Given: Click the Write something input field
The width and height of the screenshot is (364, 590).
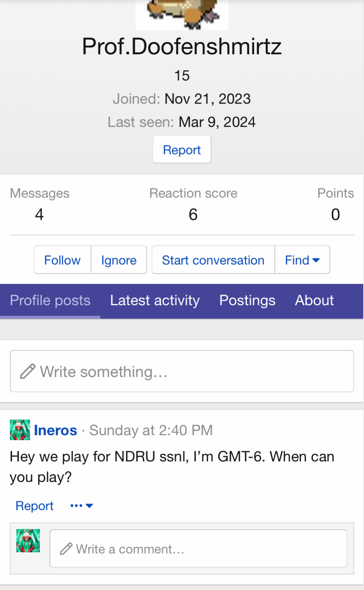Looking at the screenshot, I should tap(182, 371).
